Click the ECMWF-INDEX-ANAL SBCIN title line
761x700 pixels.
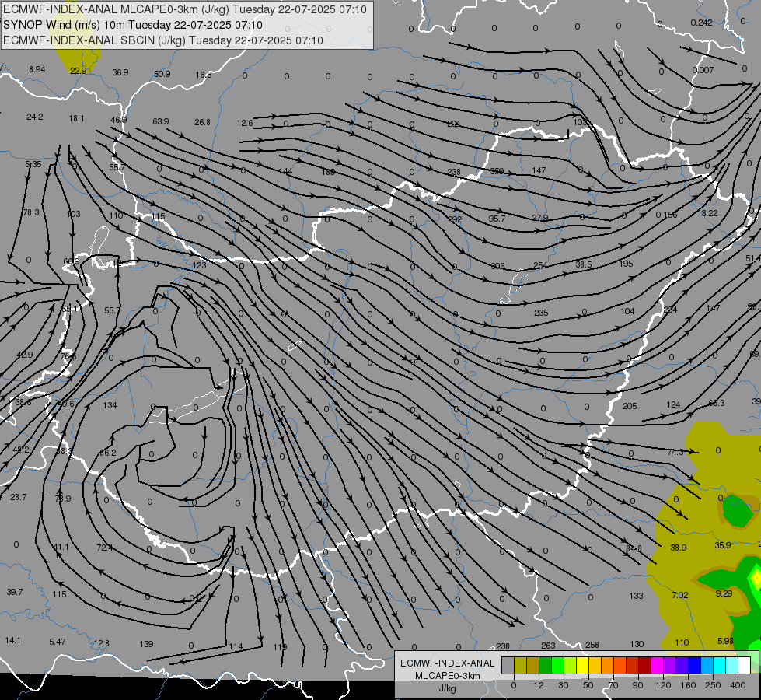click(x=163, y=40)
